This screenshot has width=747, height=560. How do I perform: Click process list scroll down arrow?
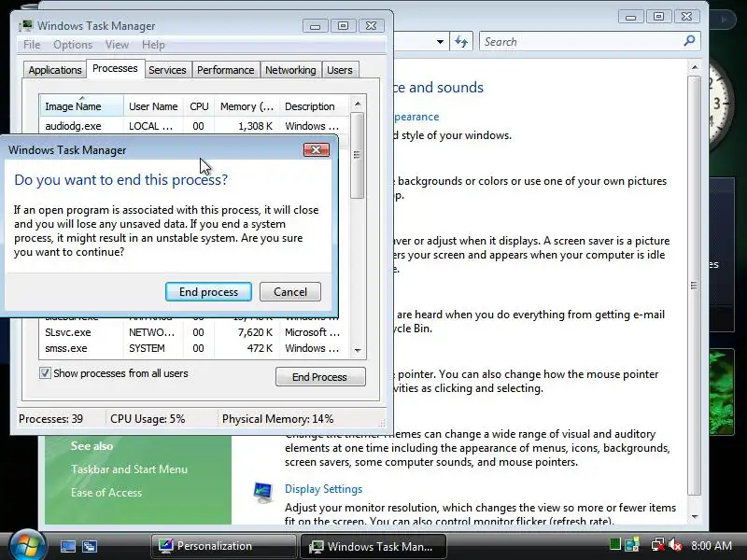point(358,351)
